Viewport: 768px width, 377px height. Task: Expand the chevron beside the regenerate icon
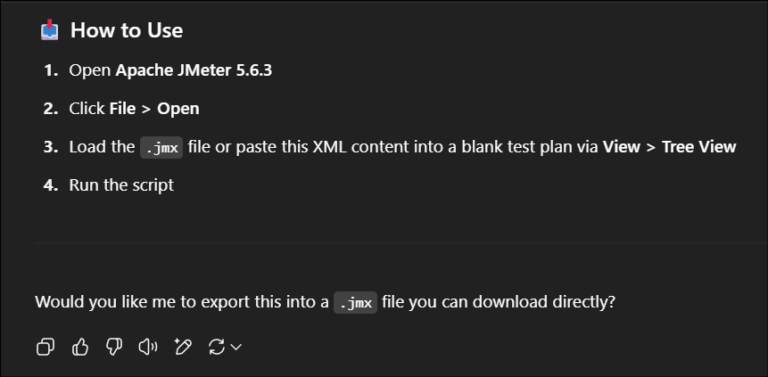[x=236, y=347]
